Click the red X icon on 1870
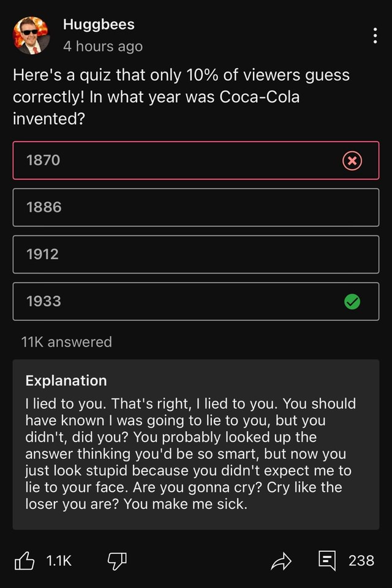Viewport: 392px width, 588px height. (x=352, y=160)
